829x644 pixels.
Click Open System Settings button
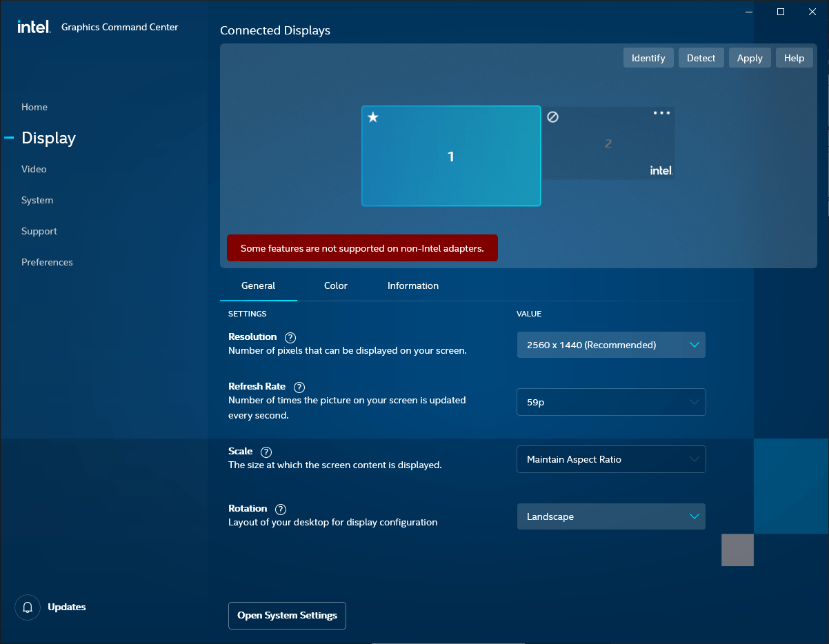(287, 616)
